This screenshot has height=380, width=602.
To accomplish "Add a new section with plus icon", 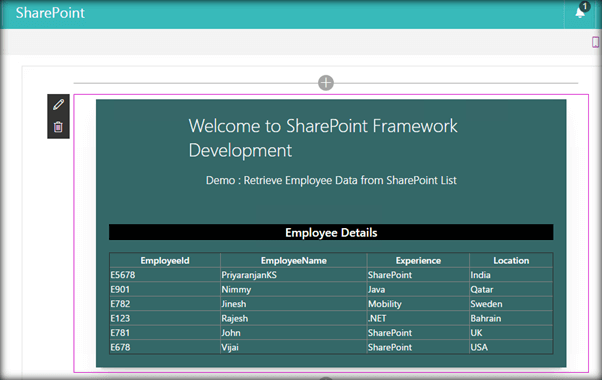I will coord(326,83).
